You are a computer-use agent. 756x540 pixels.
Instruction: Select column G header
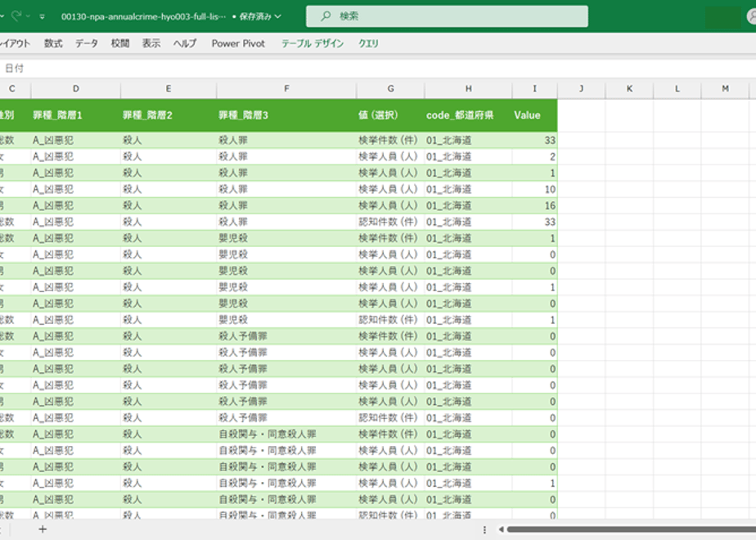click(x=390, y=88)
